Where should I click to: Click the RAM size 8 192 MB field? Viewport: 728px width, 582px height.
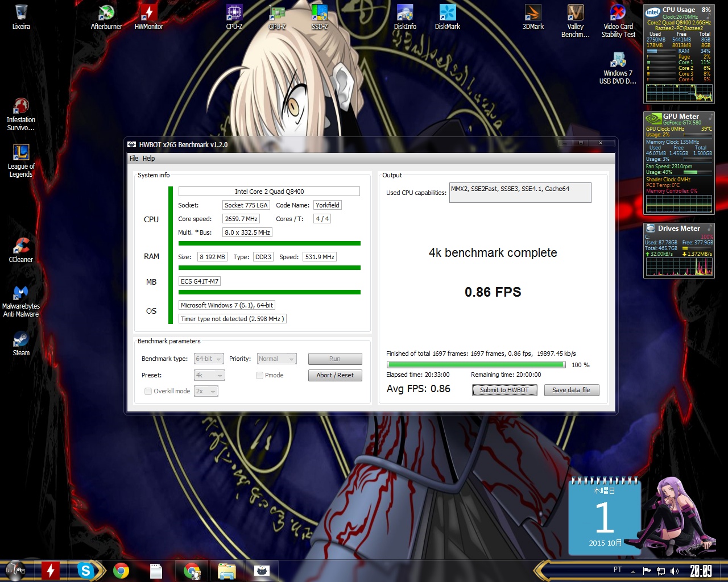tap(213, 257)
